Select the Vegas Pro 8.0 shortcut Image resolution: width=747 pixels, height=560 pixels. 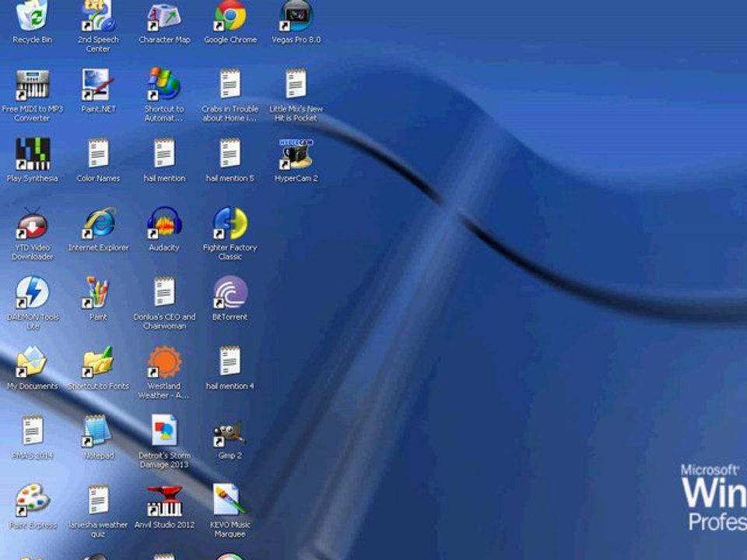pyautogui.click(x=296, y=16)
